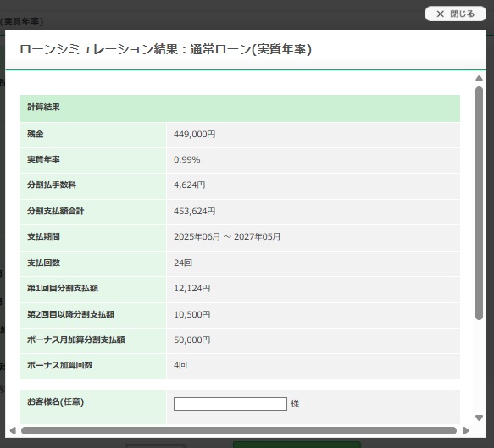Viewport: 494px width, 448px height.
Task: Click the 支払期間 date range value
Action: [227, 236]
